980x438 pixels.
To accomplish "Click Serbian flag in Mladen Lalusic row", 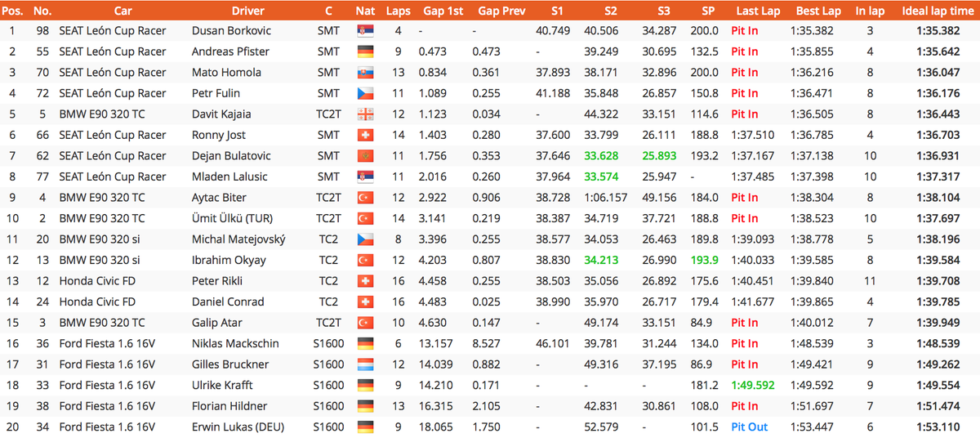I will pyautogui.click(x=365, y=177).
